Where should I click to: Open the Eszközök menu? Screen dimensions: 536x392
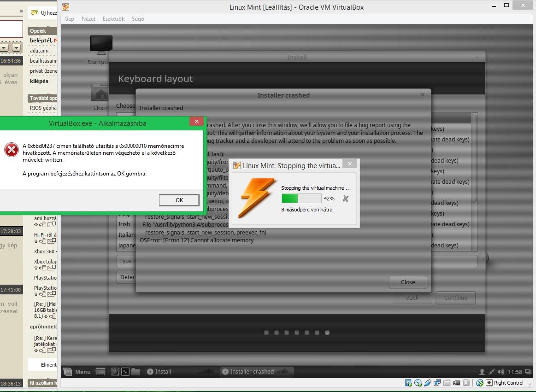[x=113, y=19]
